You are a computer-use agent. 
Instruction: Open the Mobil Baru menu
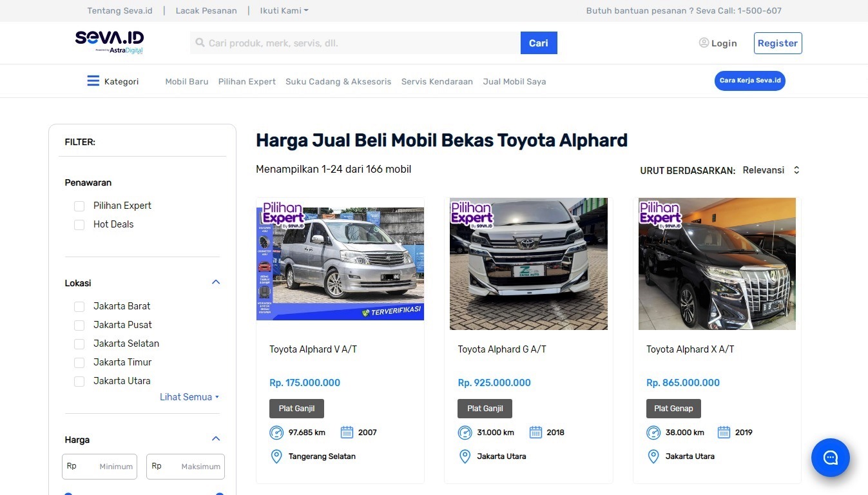187,82
